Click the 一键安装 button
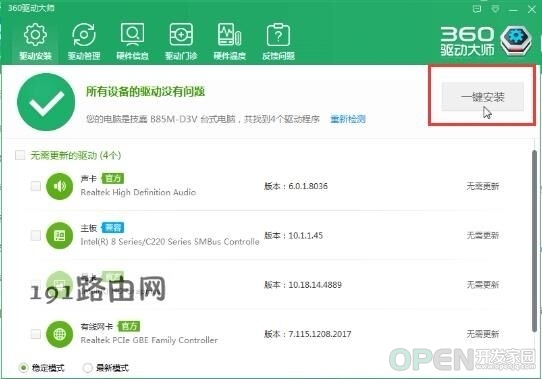 click(x=483, y=97)
